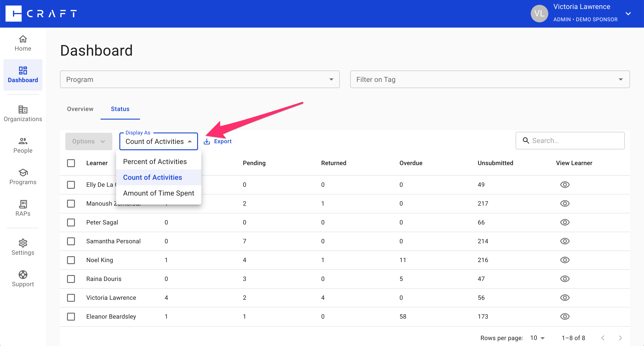Open the Options button
This screenshot has height=346, width=644.
pos(88,141)
